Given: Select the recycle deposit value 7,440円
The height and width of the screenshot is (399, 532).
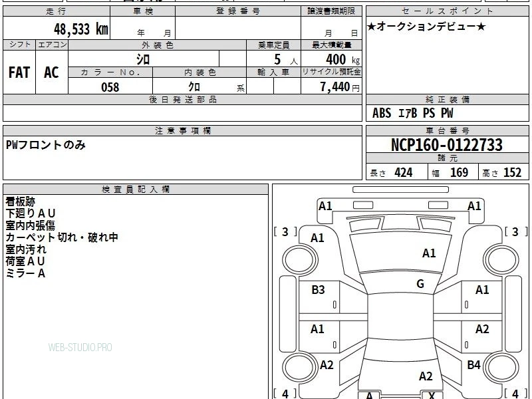Looking at the screenshot, I should 340,87.
